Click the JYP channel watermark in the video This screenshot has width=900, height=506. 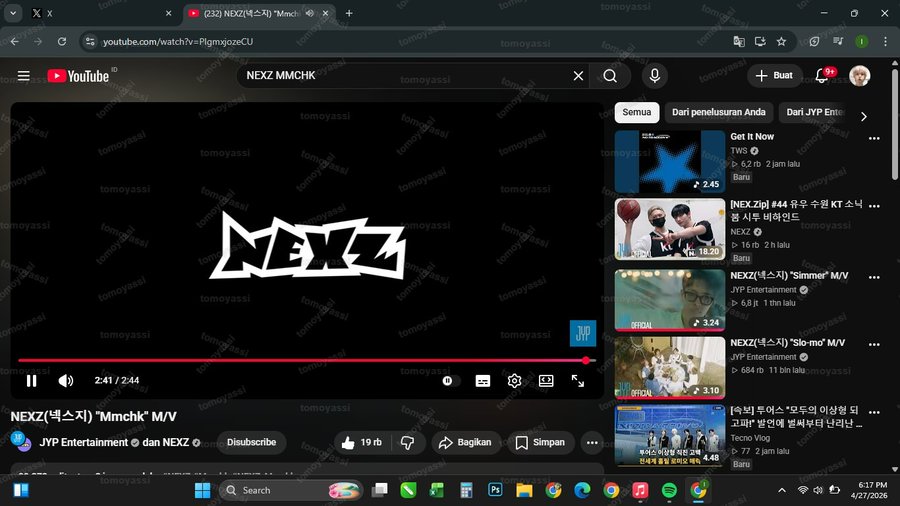pyautogui.click(x=583, y=333)
